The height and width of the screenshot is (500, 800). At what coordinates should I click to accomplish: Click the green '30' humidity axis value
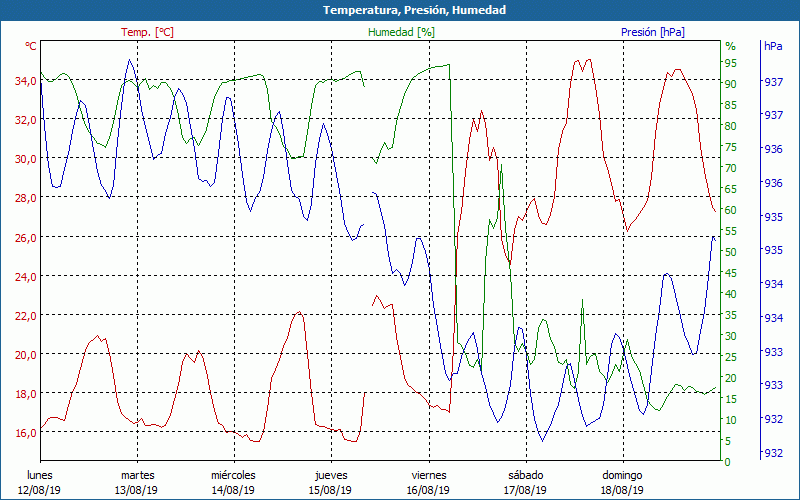[x=731, y=336]
